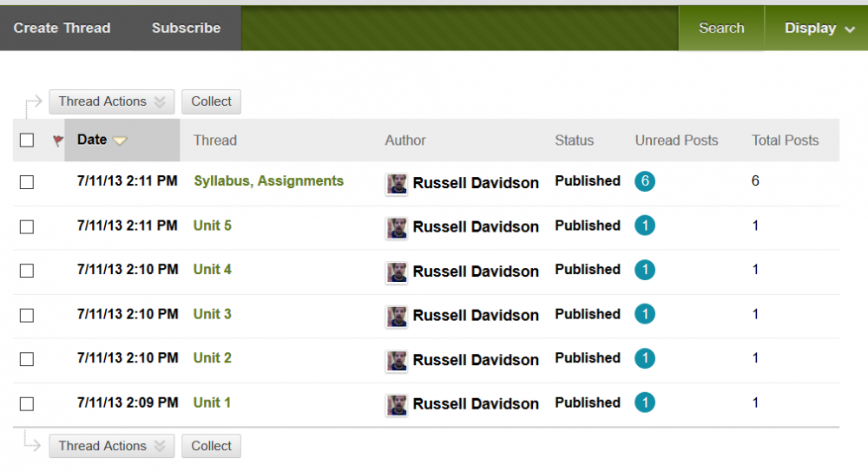The width and height of the screenshot is (868, 471).
Task: Expand the bottom Thread Actions dropdown
Action: point(111,446)
